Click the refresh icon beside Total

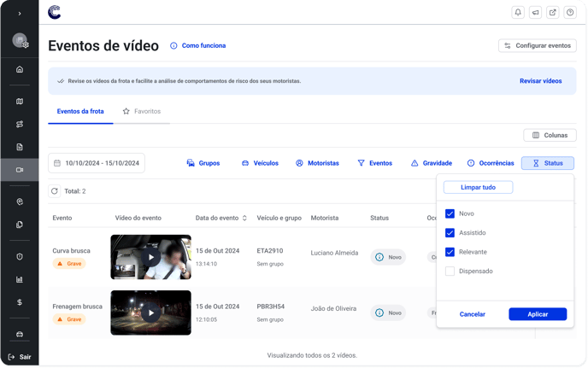pyautogui.click(x=55, y=191)
